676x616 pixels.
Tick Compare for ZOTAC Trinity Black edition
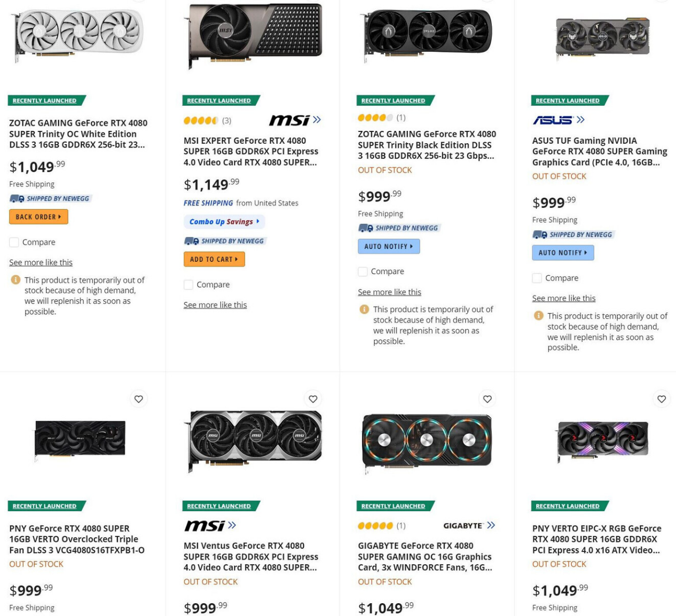[362, 271]
